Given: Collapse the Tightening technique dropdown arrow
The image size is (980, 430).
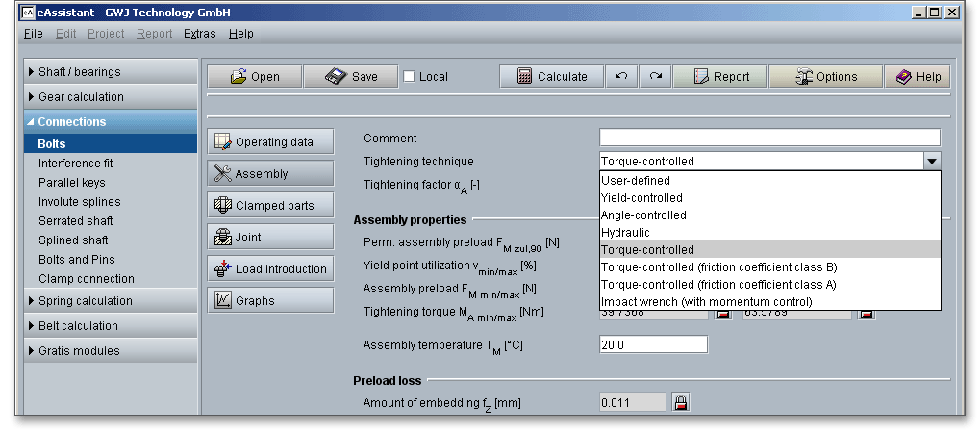Looking at the screenshot, I should (931, 162).
